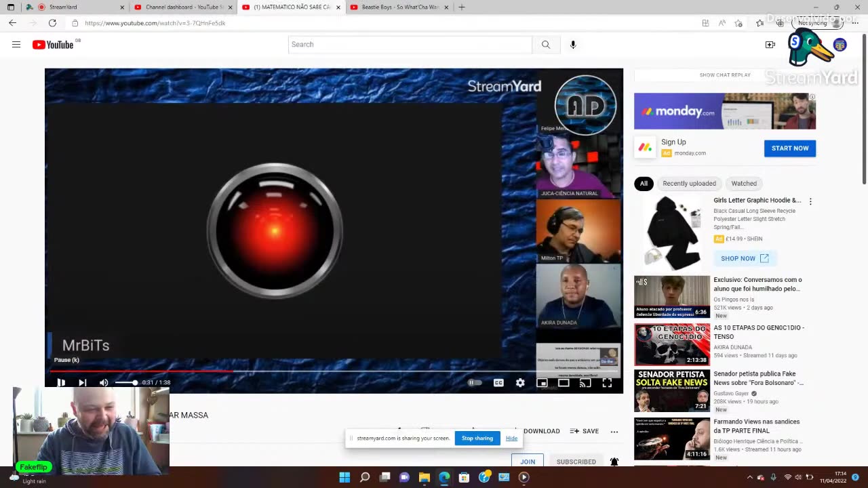Enter fullscreen in the video player
The width and height of the screenshot is (868, 488).
pyautogui.click(x=607, y=382)
